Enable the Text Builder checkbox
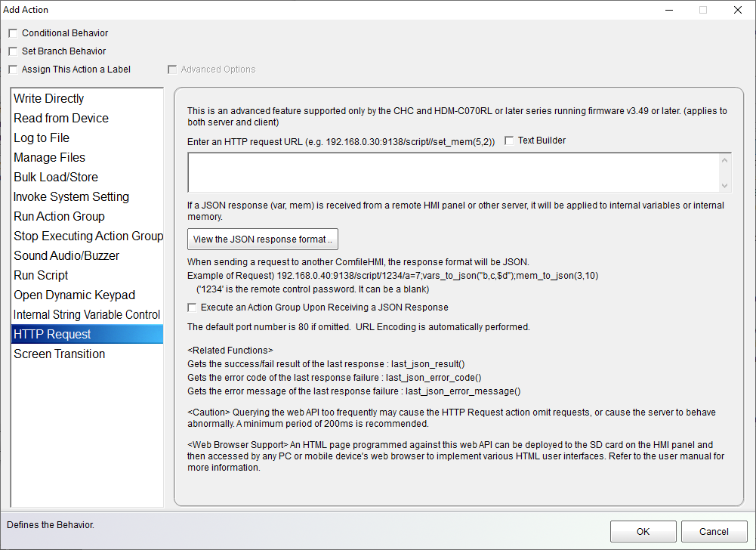 [x=509, y=141]
